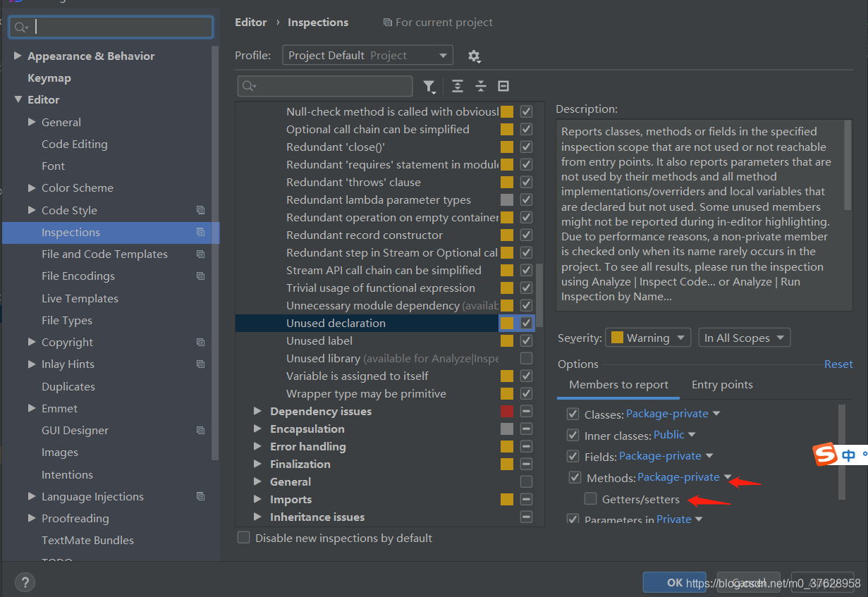This screenshot has width=868, height=597.
Task: Click the inspections search magnifier icon
Action: click(x=249, y=86)
